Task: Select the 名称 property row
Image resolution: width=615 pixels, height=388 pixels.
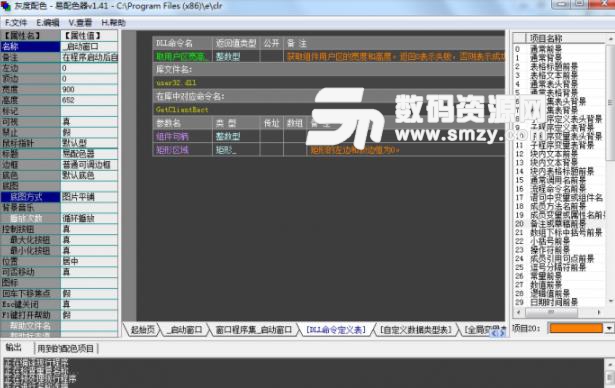Action: (x=59, y=46)
